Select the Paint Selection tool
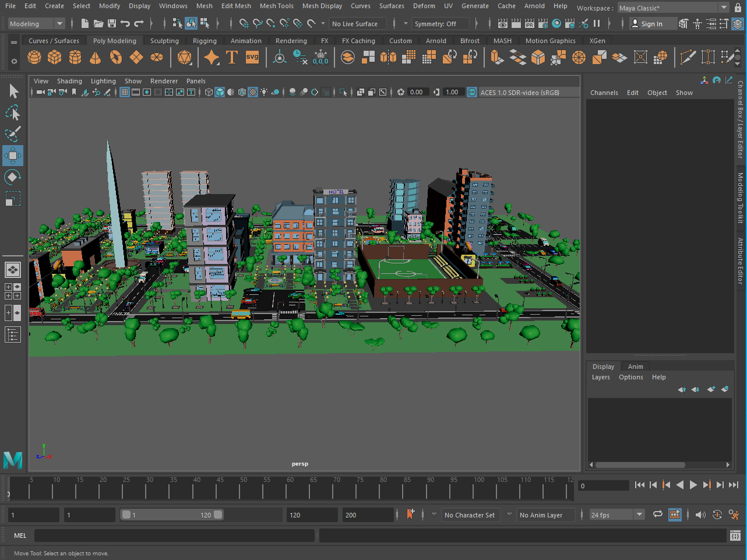This screenshot has height=560, width=747. pos(13,134)
